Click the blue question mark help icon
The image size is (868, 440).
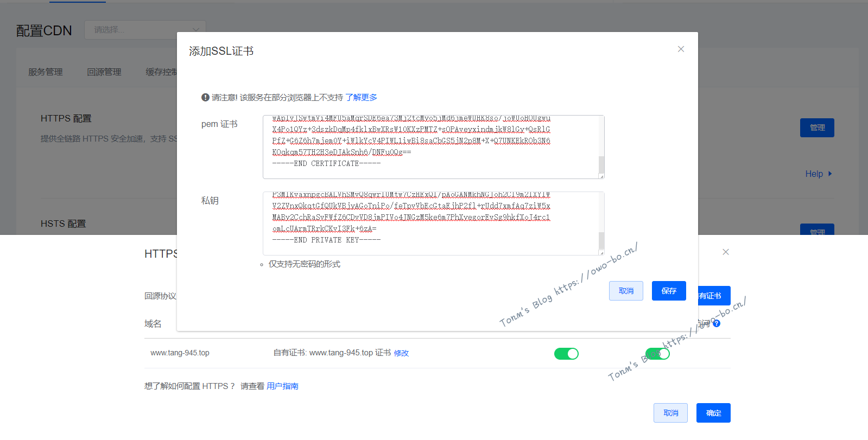click(x=717, y=323)
